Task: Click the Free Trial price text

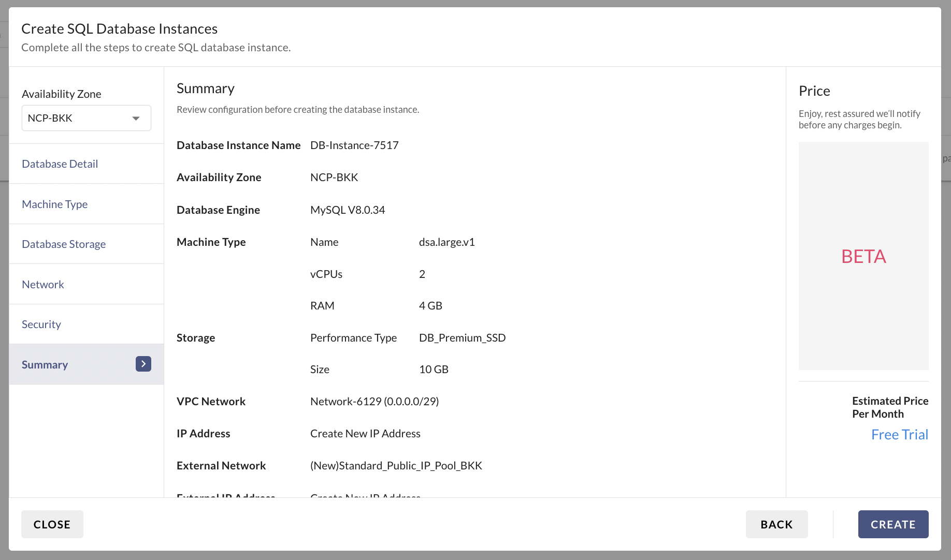Action: 899,434
